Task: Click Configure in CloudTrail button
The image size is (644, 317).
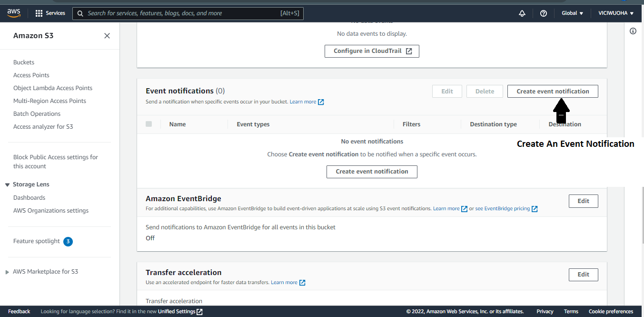Action: point(372,51)
